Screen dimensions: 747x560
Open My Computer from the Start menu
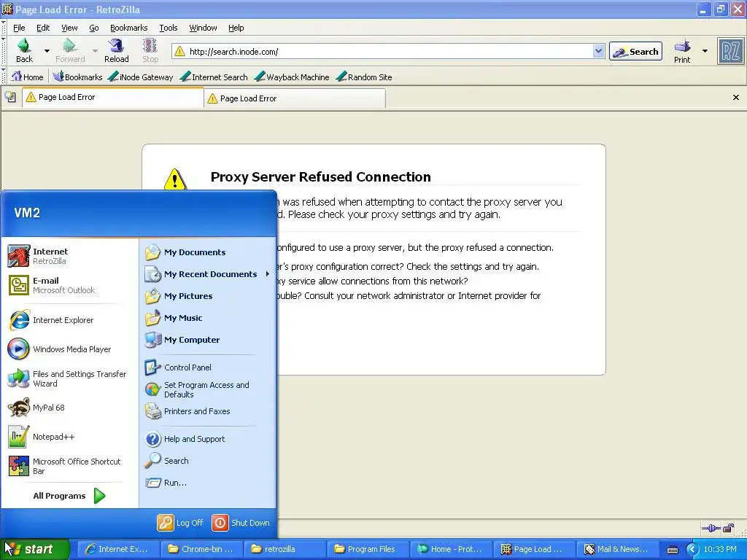point(207,340)
